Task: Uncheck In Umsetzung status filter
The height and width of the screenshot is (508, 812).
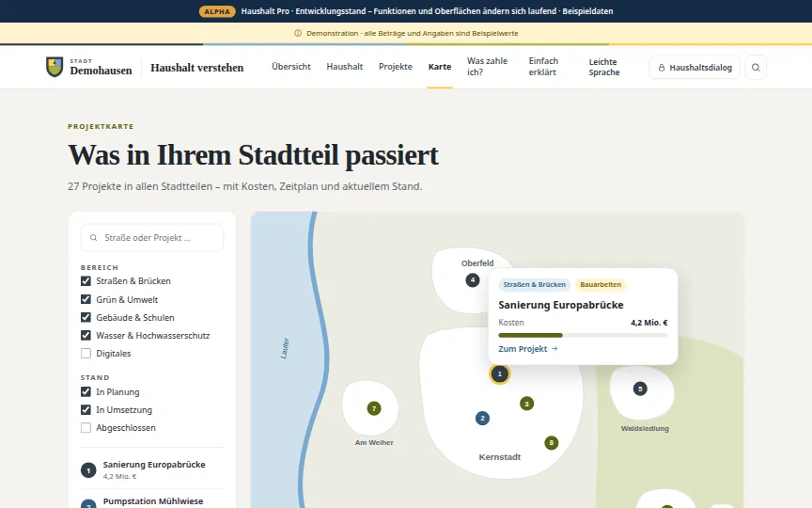Action: tap(86, 409)
